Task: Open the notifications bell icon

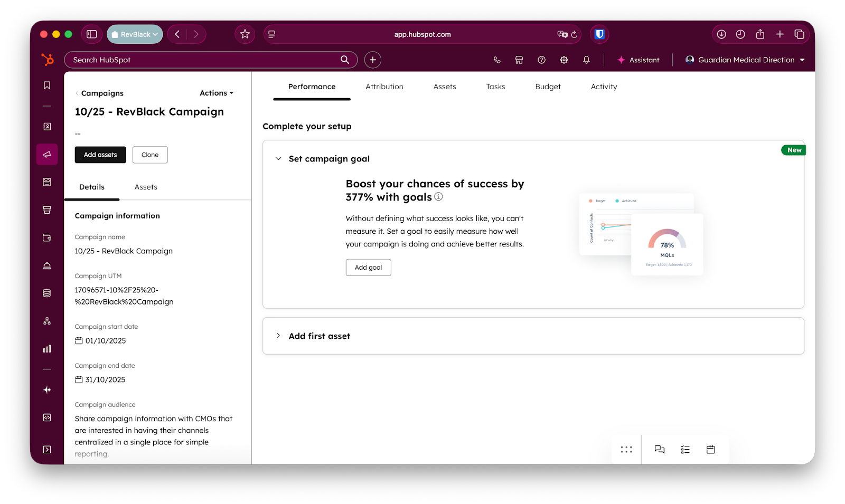Action: point(586,60)
